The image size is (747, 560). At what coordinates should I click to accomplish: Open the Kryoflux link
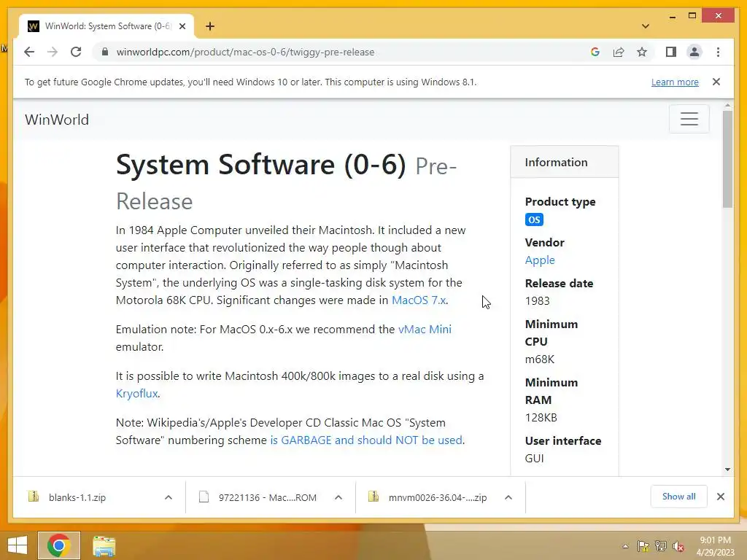pos(136,393)
